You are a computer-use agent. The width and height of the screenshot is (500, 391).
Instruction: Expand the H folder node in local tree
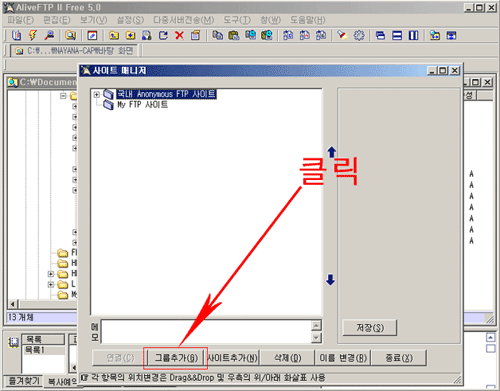click(x=50, y=274)
